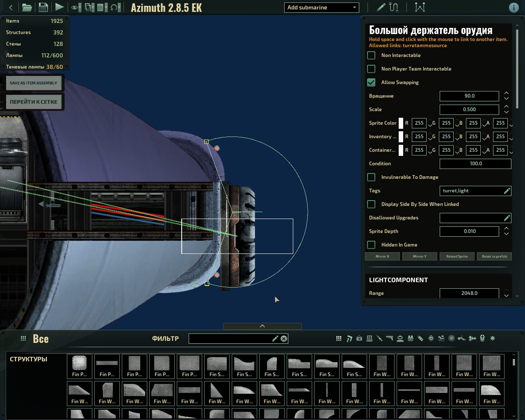Click the Sprite Color white swatch
525x420 pixels.
pos(401,123)
